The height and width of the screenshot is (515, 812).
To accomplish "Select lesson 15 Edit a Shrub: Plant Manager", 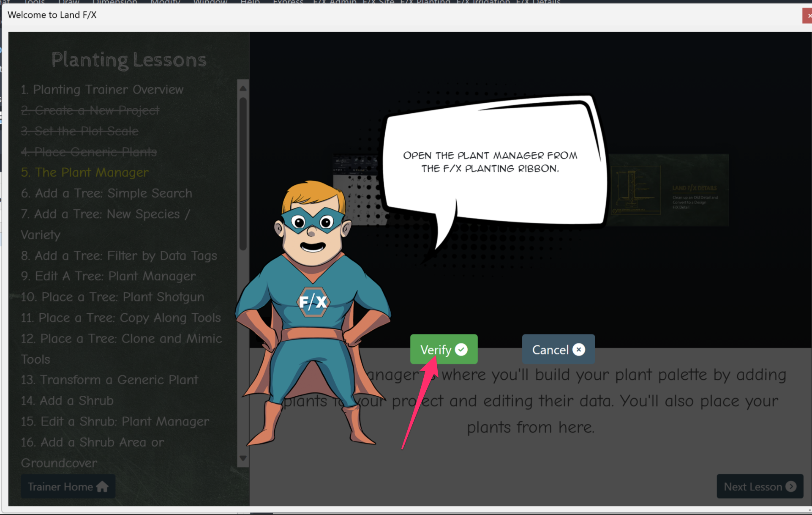I will (115, 421).
